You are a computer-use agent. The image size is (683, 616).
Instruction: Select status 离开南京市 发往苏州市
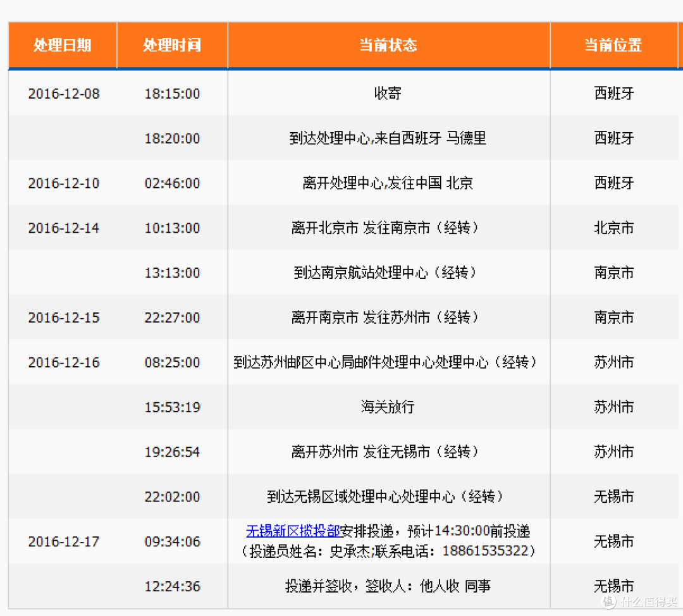click(385, 317)
